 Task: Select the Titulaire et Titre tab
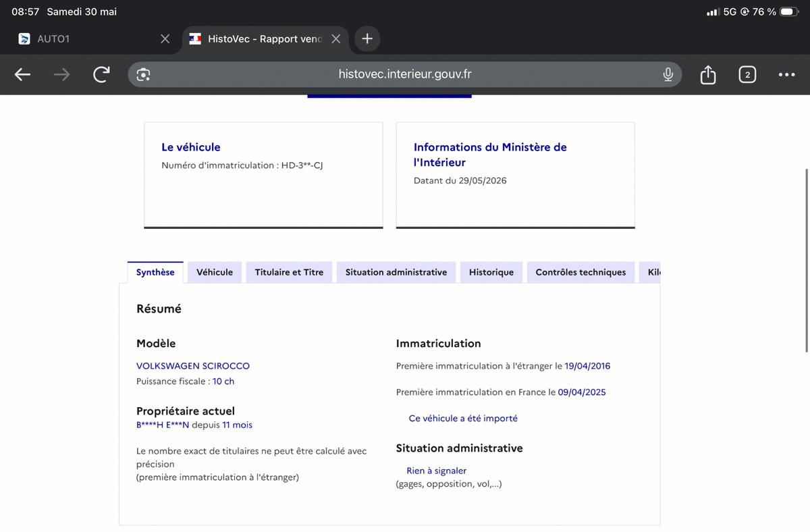[289, 272]
